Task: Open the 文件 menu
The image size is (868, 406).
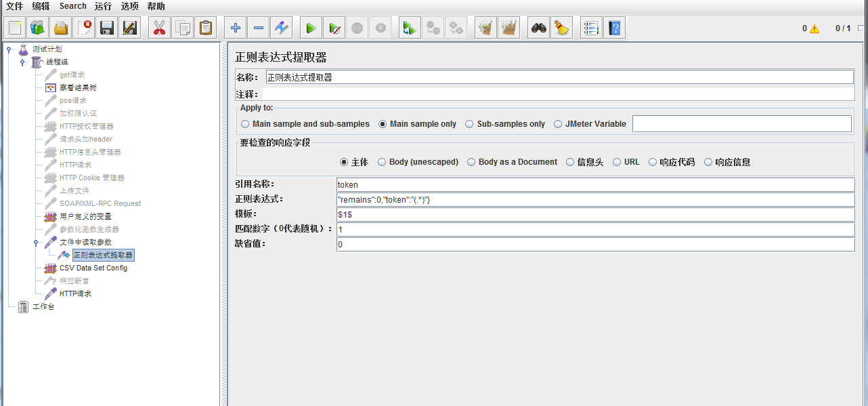Action: coord(14,6)
